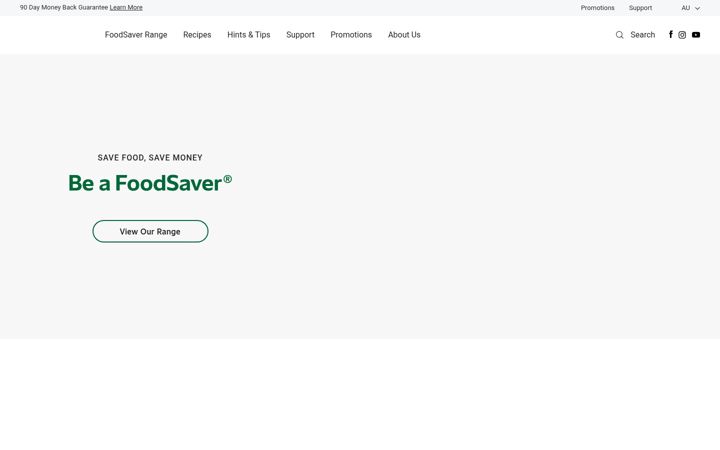Open the Recipes menu item
This screenshot has width=720, height=450.
(x=197, y=35)
